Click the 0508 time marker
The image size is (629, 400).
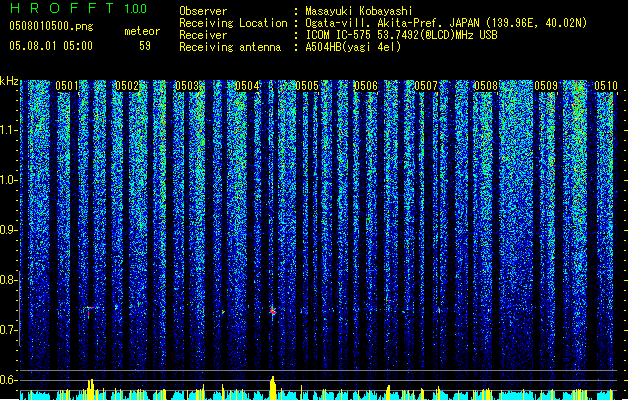tap(486, 86)
